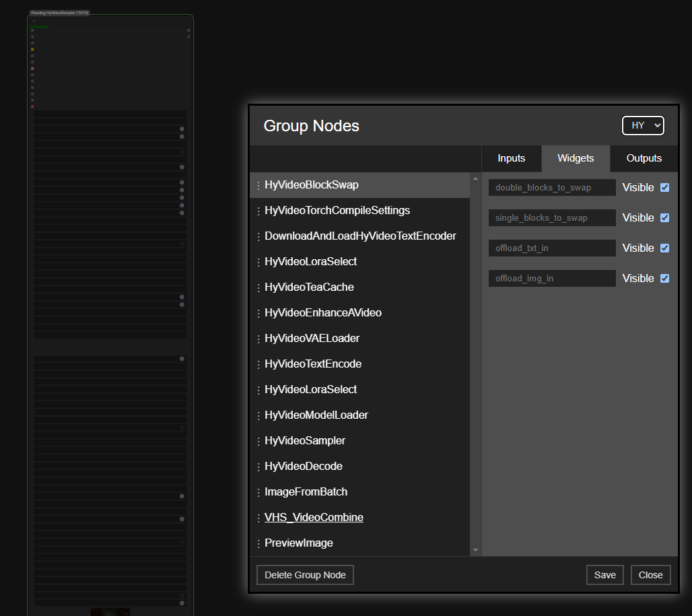This screenshot has height=616, width=692.
Task: Click the green progress bar on the node
Action: pos(39,27)
